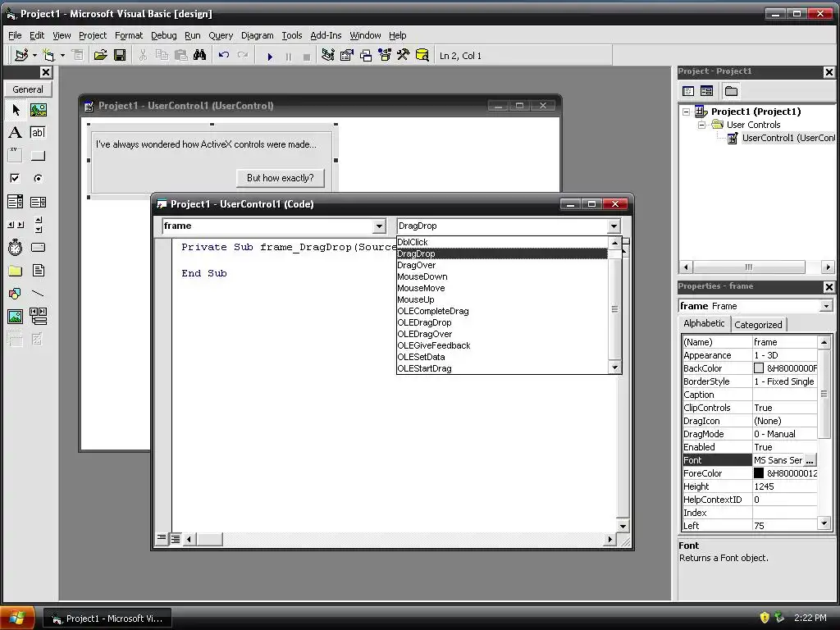Select the Label tool in the toolbox
This screenshot has height=630, width=840.
click(x=16, y=132)
